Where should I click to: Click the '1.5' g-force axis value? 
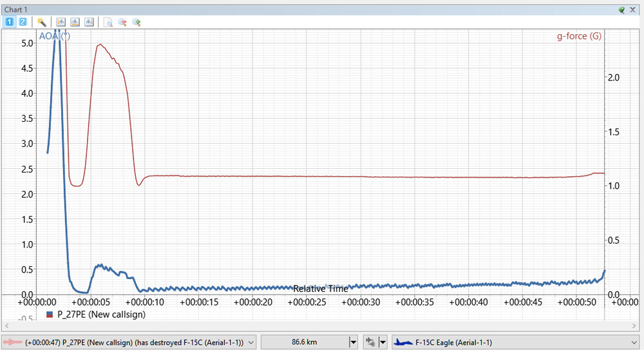[x=614, y=132]
